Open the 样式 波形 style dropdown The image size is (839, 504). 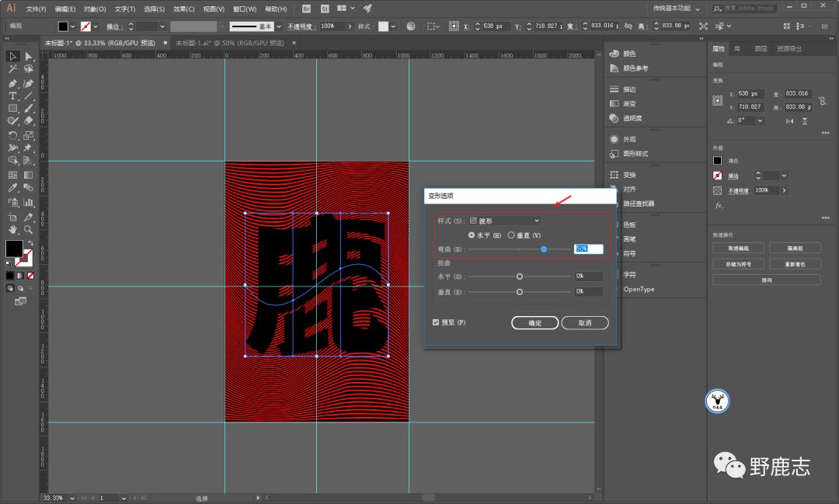point(505,221)
